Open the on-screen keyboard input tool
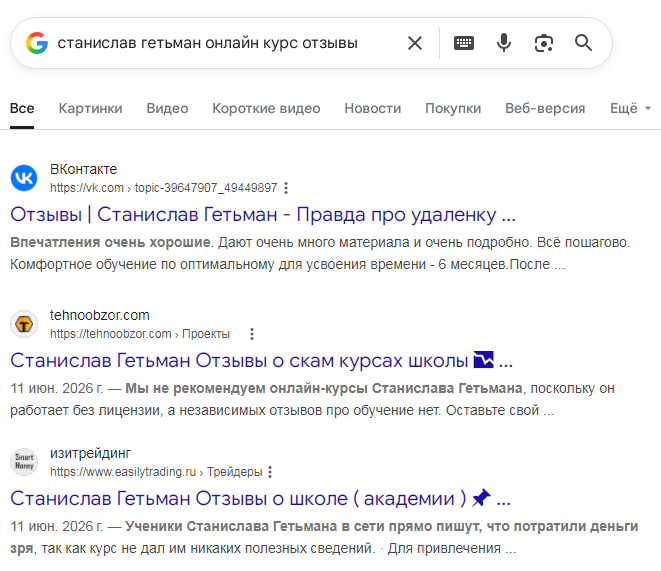Screen dimensions: 661x571 click(464, 43)
